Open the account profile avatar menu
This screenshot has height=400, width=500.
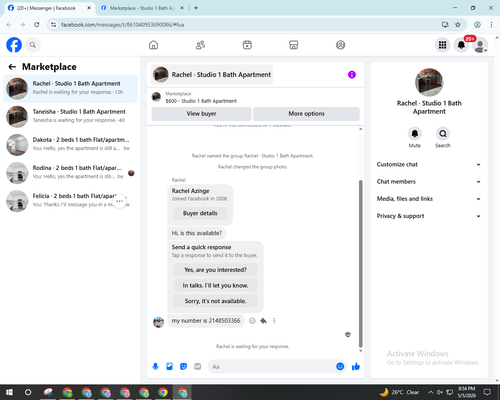click(x=480, y=45)
